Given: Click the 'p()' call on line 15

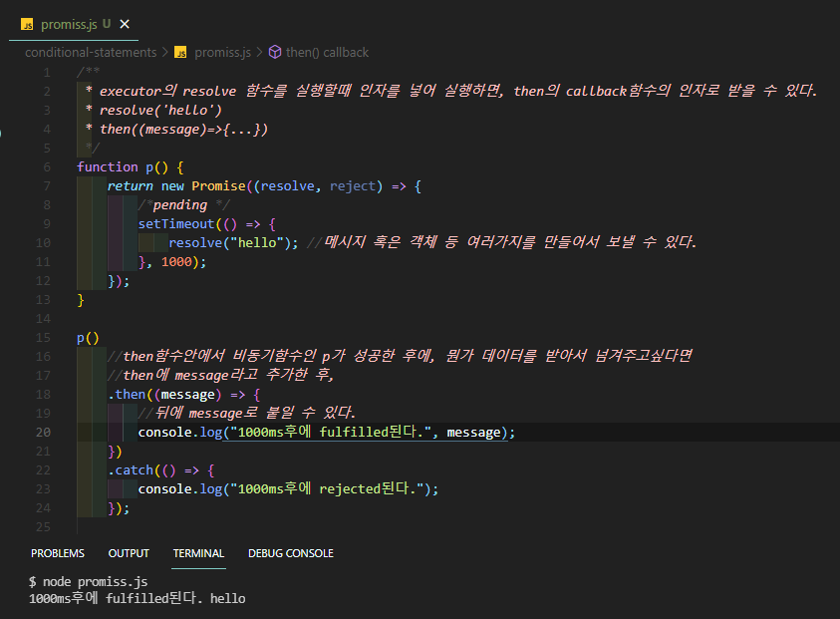Looking at the screenshot, I should coord(88,338).
